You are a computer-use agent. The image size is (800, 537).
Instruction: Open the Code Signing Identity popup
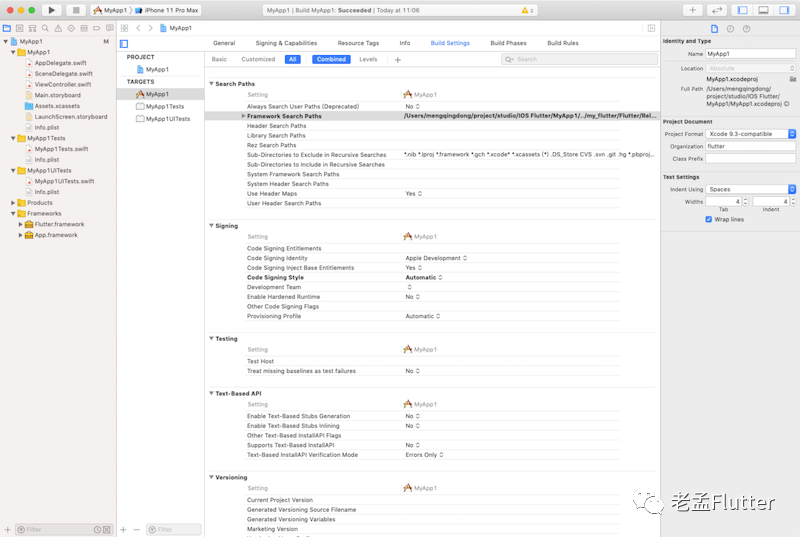[436, 258]
